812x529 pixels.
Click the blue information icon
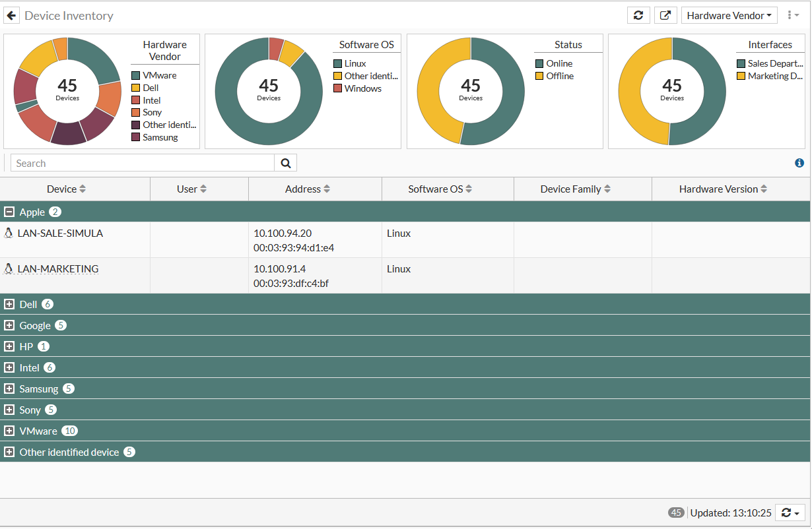[799, 163]
